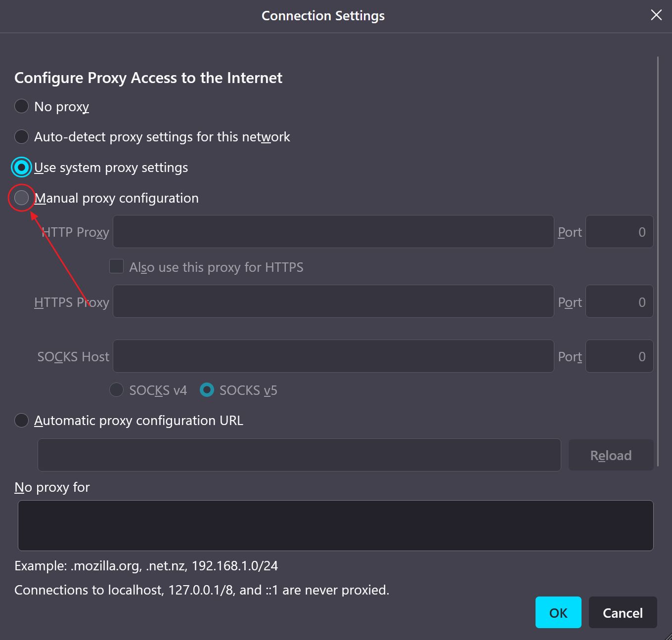Viewport: 672px width, 640px height.
Task: Click the HTTPS Proxy address field
Action: coord(332,301)
